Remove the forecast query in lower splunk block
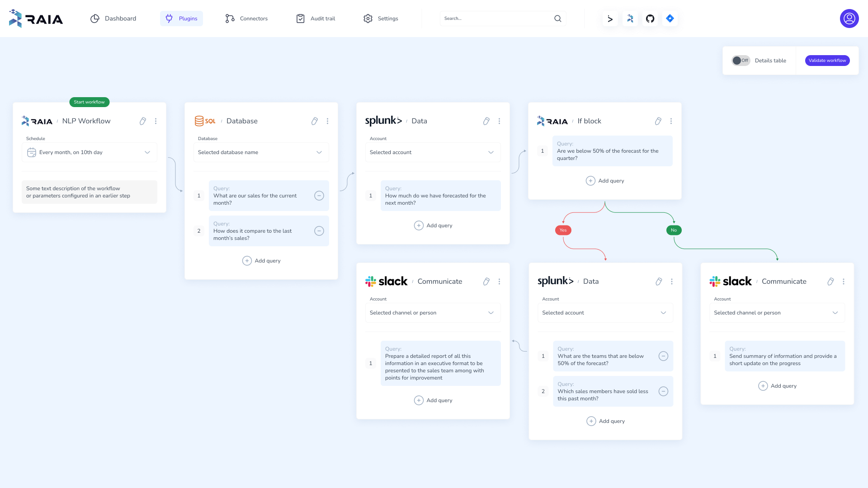This screenshot has width=868, height=488. [663, 356]
